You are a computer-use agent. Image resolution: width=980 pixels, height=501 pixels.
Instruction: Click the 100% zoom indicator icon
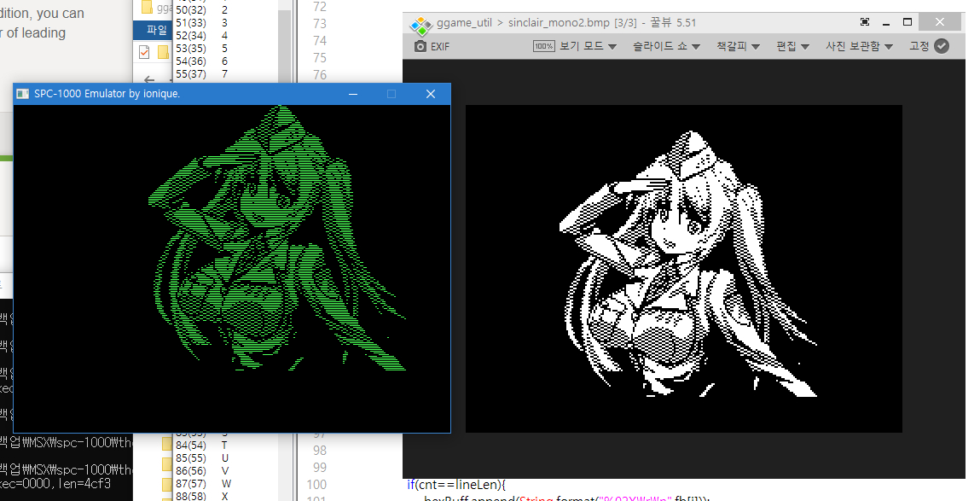[543, 46]
